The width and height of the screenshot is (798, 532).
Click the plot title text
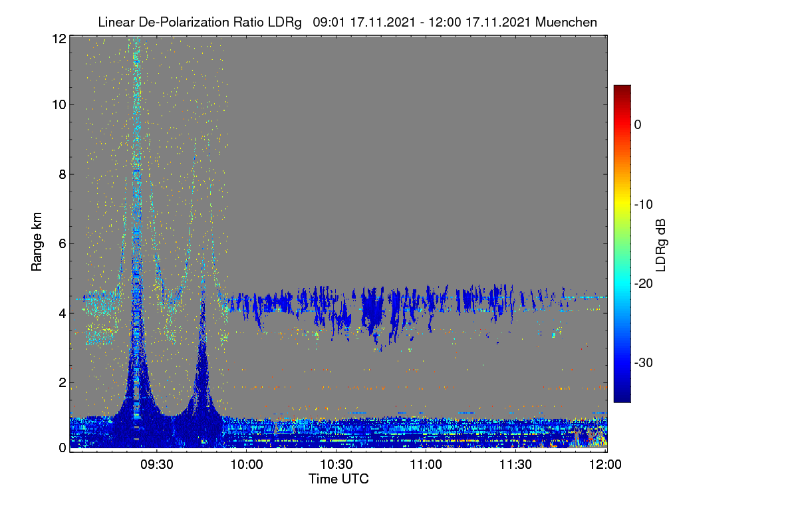click(x=347, y=22)
